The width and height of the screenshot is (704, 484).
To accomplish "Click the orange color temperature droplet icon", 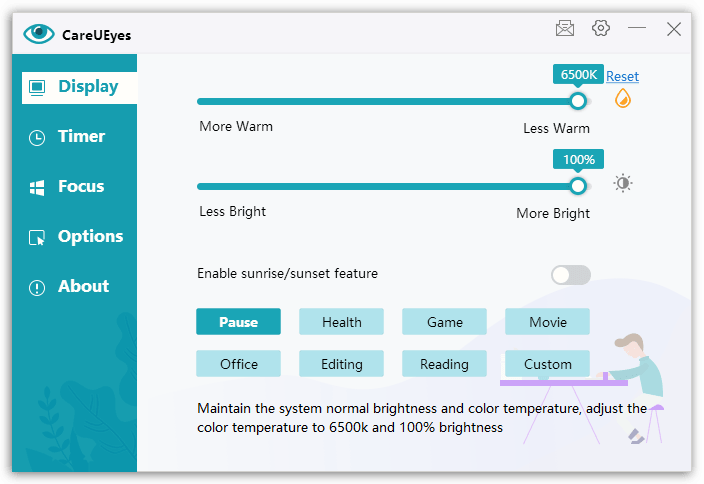I will 622,98.
